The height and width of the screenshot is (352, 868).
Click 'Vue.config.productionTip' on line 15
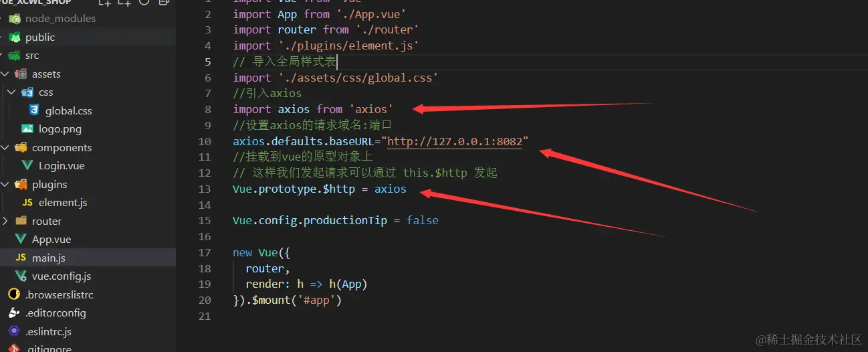tap(310, 220)
